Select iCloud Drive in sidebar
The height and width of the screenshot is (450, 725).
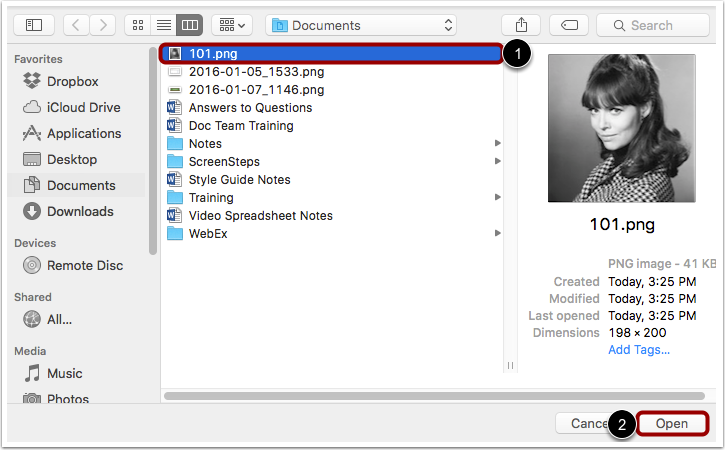click(72, 107)
